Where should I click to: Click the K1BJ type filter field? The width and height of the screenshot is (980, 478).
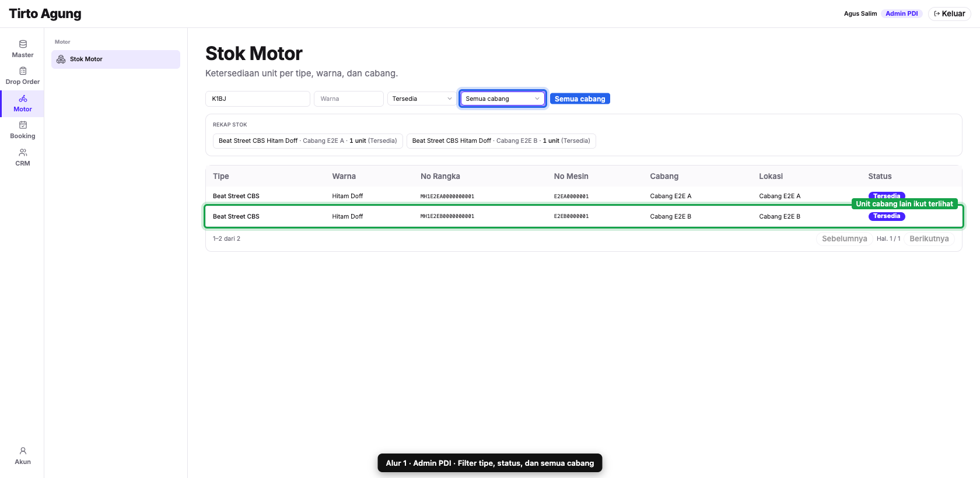258,99
